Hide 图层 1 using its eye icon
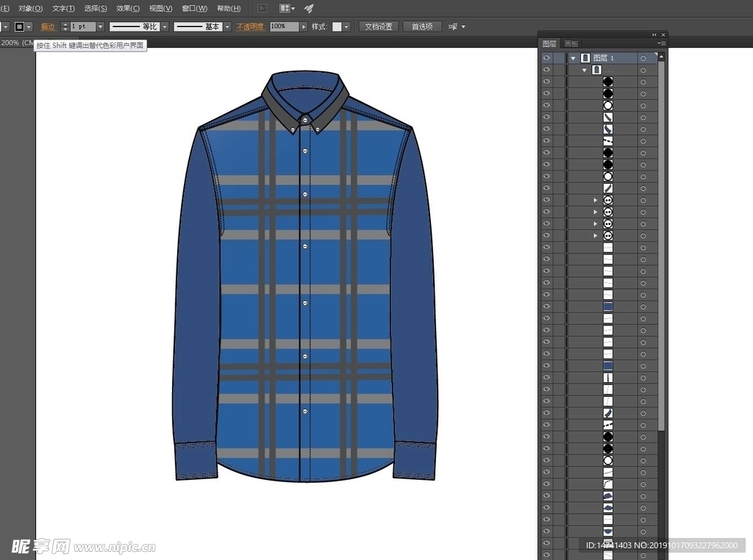 [x=546, y=58]
